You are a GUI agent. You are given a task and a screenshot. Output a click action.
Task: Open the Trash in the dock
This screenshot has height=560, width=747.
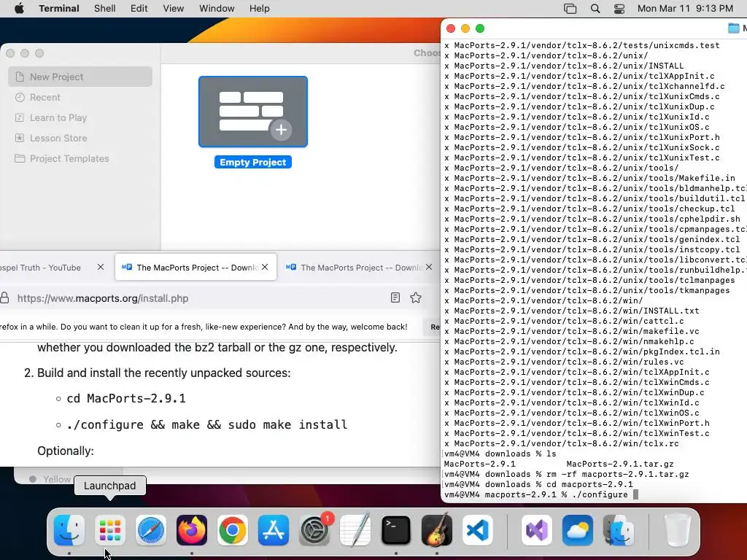click(677, 530)
